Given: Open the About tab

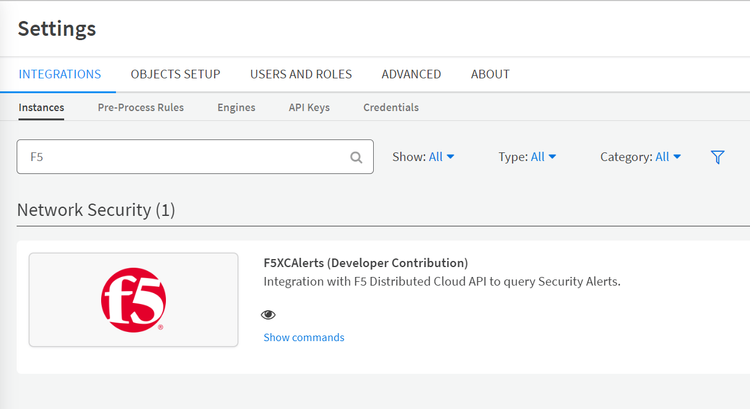Looking at the screenshot, I should [x=490, y=74].
